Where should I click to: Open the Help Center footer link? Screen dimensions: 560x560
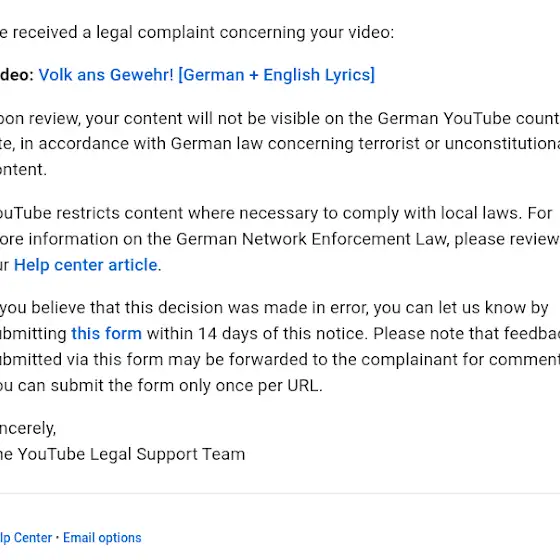26,538
